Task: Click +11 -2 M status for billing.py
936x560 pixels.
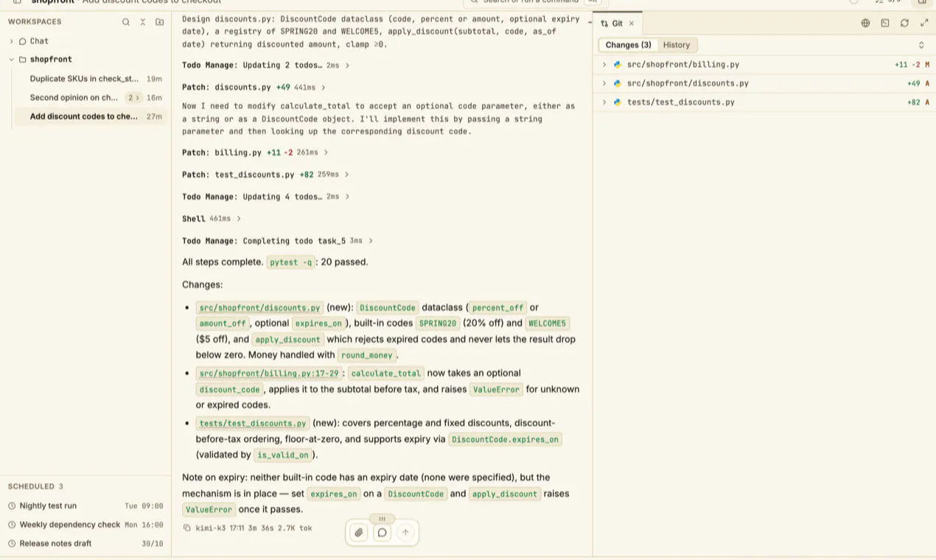Action: [x=912, y=64]
